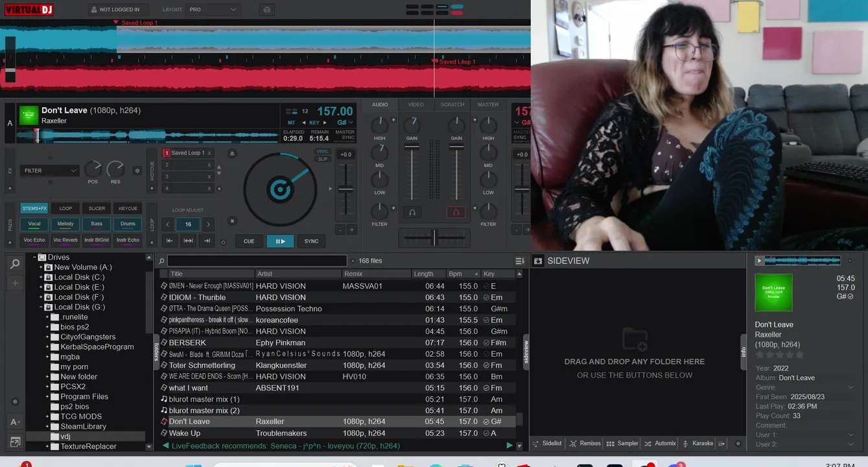Screen dimensions: 868x467
Task: Click the red headphone cue for right channel
Action: 456,212
